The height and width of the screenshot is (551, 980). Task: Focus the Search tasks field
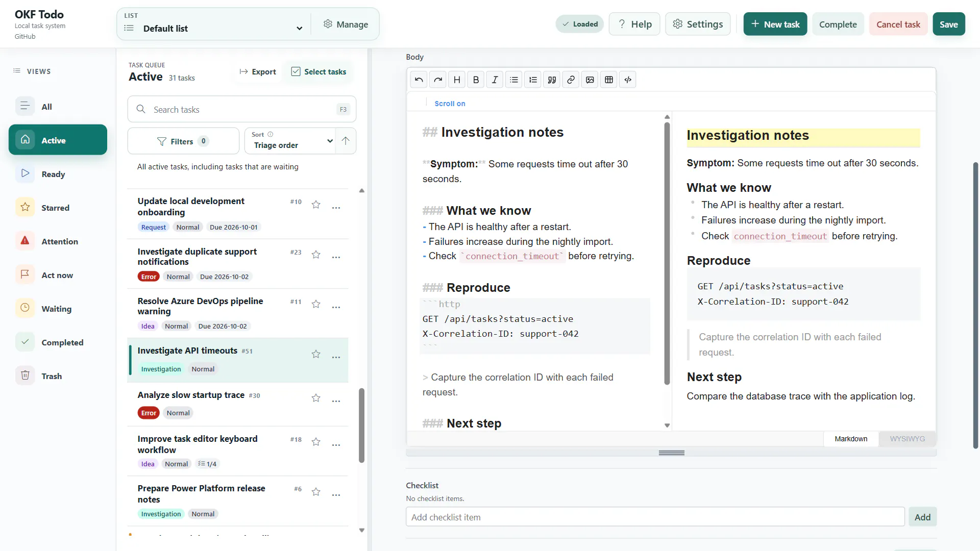pyautogui.click(x=241, y=109)
